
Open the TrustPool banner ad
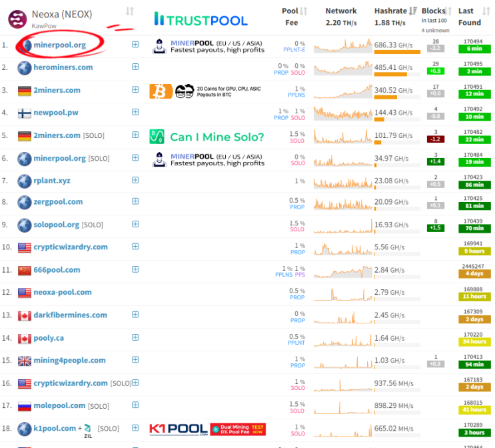[201, 19]
